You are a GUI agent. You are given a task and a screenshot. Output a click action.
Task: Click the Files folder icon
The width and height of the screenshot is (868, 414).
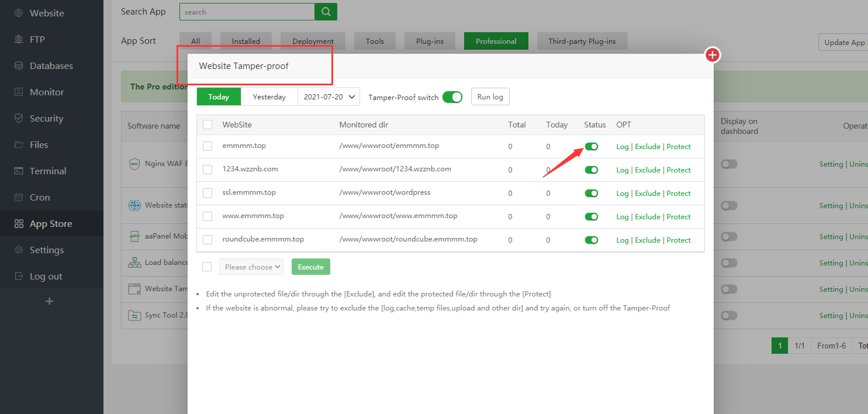(x=19, y=145)
